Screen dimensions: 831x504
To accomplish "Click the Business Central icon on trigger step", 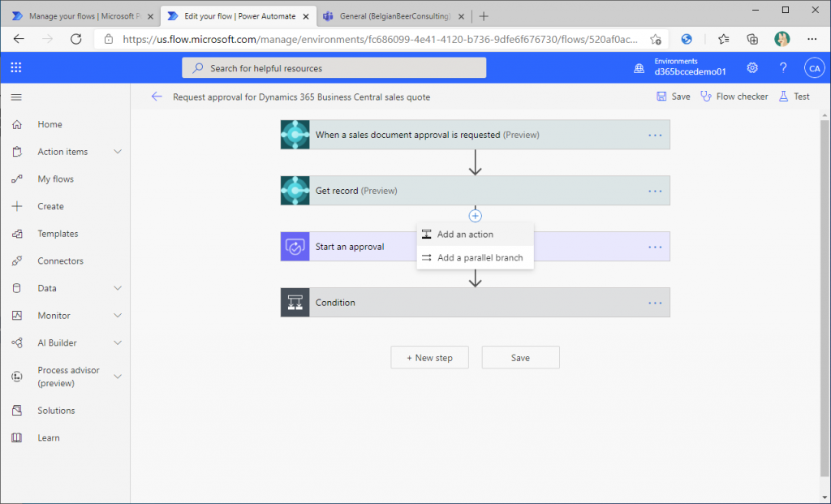I will pos(295,135).
